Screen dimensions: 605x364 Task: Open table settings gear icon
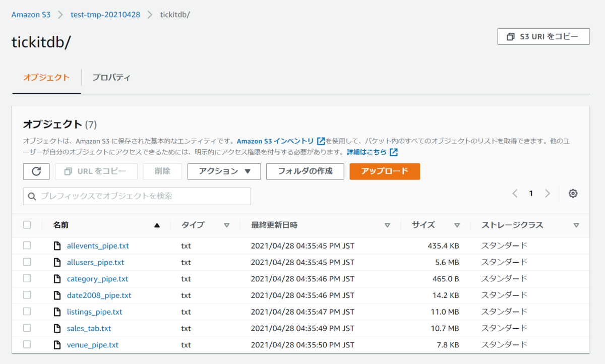(573, 194)
